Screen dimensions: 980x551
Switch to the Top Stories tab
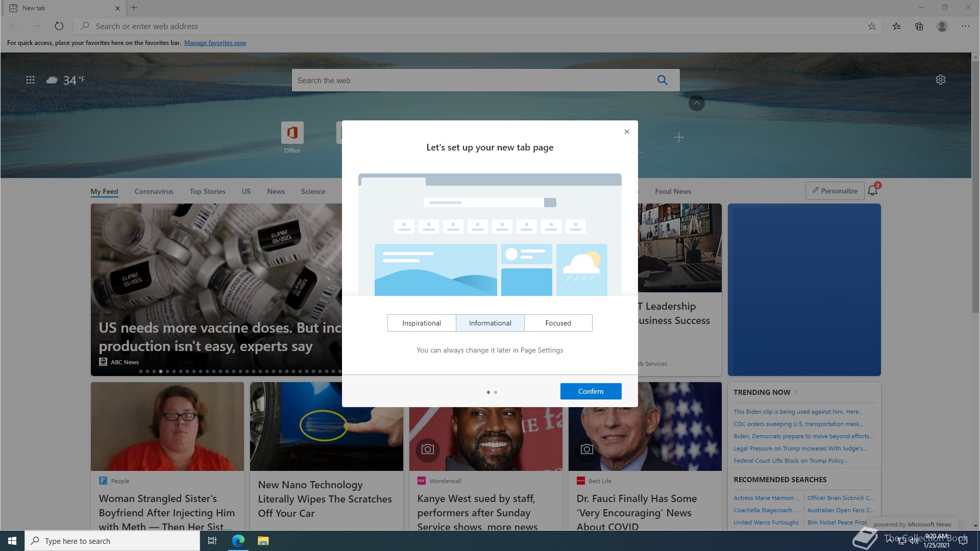click(208, 191)
